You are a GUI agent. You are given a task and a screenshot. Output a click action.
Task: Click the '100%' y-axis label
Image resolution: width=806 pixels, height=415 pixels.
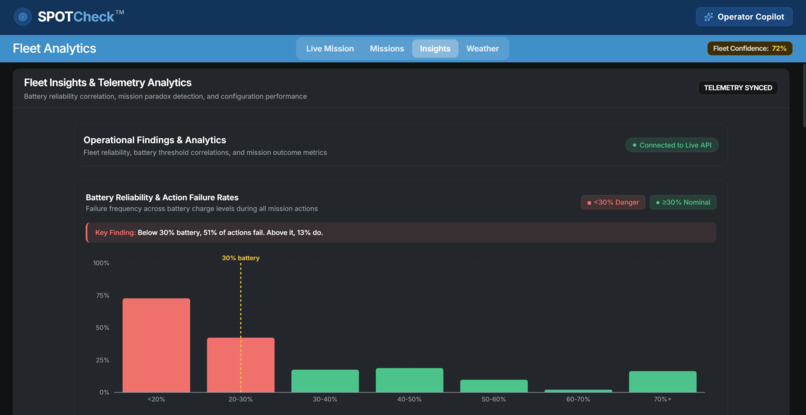(101, 263)
